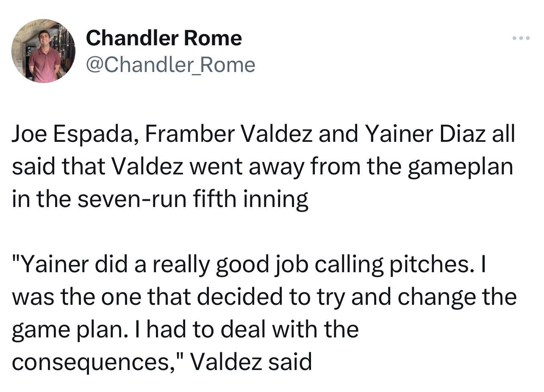This screenshot has width=544, height=392.
Task: Open the Chandler Rome display name link
Action: [x=164, y=39]
